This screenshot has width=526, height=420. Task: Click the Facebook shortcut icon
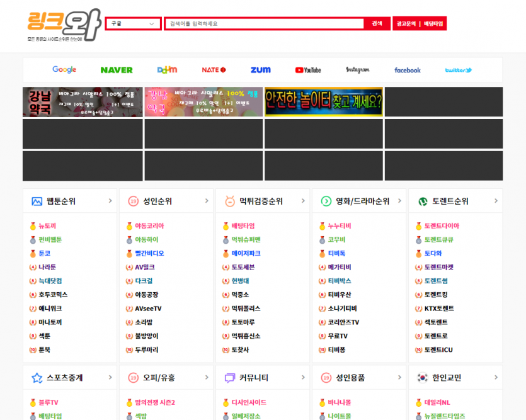(407, 70)
